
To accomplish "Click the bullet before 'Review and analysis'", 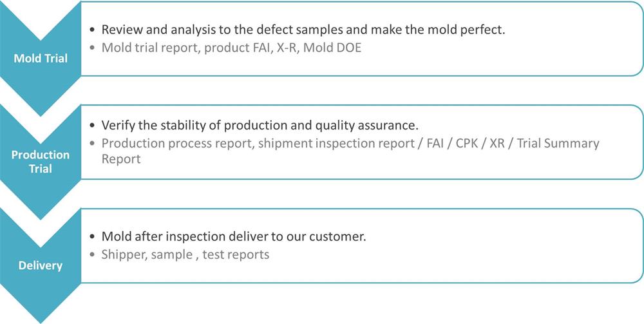I will pos(93,30).
